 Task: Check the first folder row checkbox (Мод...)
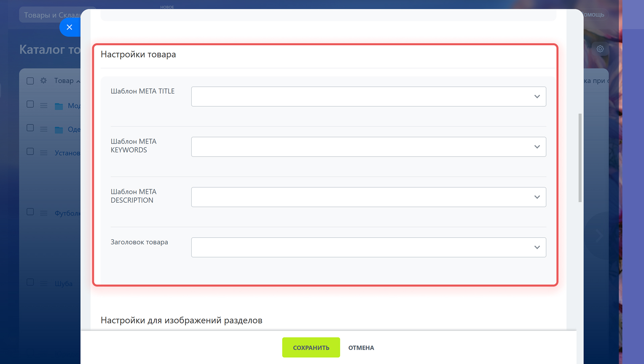30,104
